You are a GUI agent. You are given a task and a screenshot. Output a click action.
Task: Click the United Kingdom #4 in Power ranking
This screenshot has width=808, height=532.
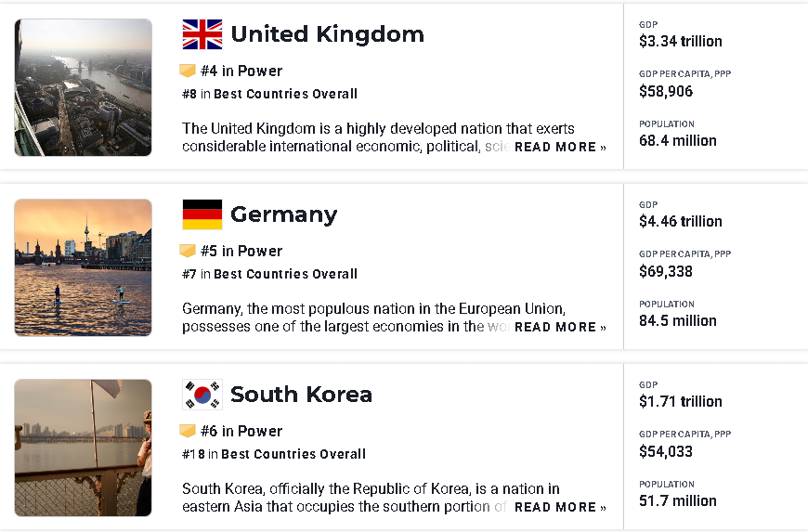click(x=241, y=71)
